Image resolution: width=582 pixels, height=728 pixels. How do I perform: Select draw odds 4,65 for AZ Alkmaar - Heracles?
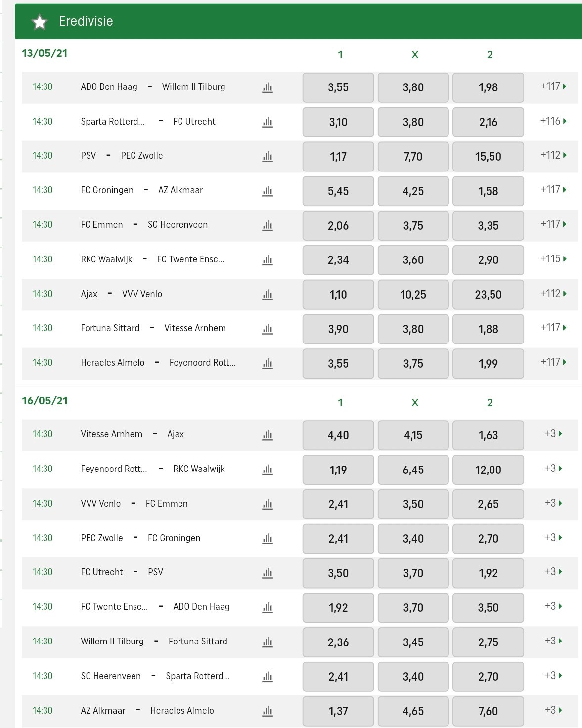[x=413, y=711]
